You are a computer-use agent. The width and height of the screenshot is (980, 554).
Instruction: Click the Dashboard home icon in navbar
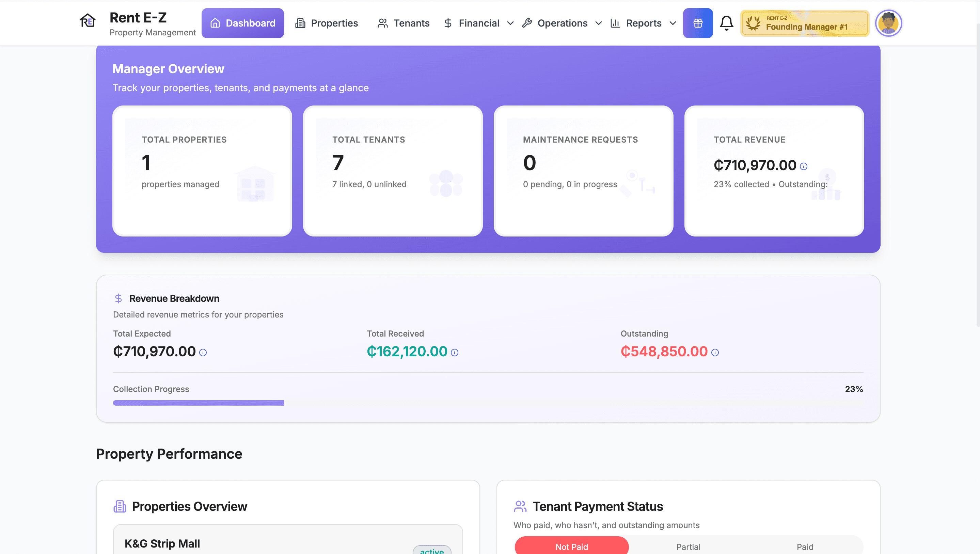(x=215, y=23)
